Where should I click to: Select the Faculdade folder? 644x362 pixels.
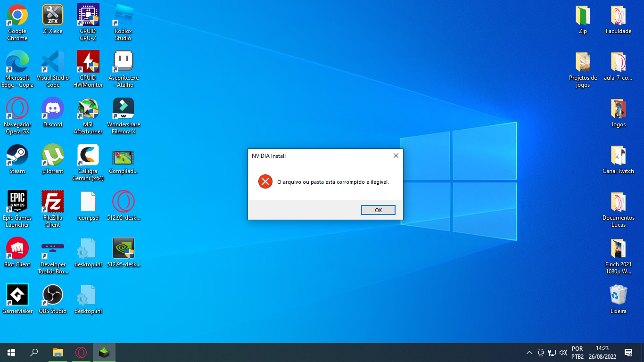[619, 19]
